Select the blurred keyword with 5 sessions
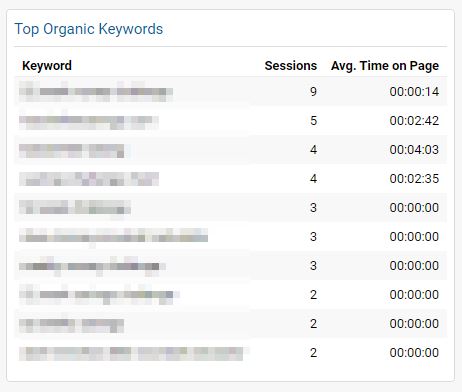 pos(89,121)
